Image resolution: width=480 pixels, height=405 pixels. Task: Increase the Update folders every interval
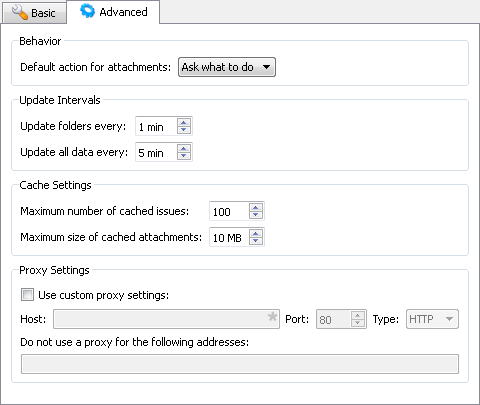point(184,122)
